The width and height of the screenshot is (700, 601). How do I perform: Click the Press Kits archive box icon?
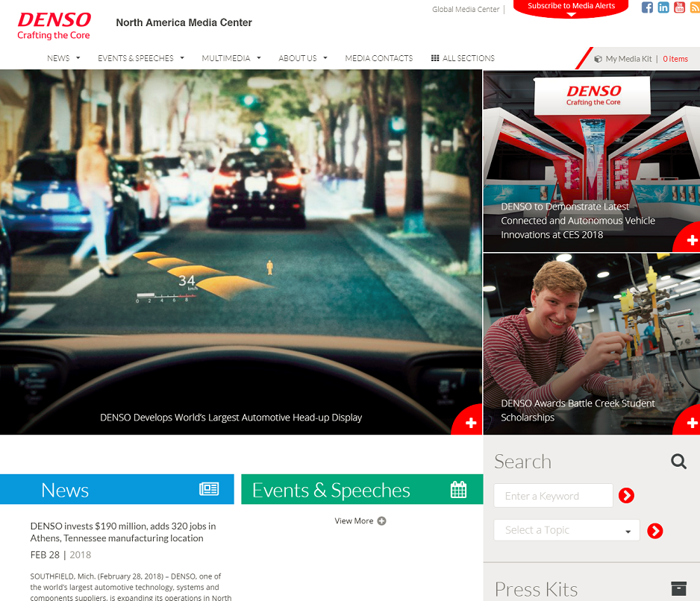click(x=678, y=588)
